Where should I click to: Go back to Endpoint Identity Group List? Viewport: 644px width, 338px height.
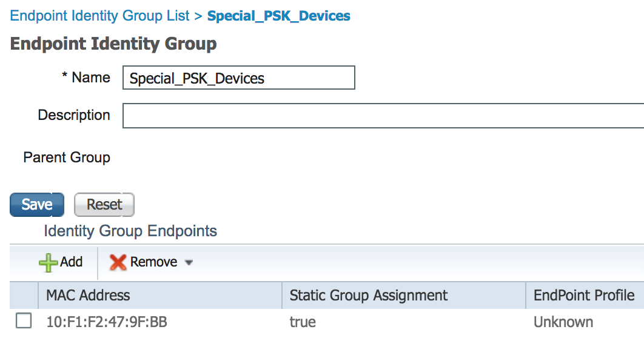tap(100, 16)
